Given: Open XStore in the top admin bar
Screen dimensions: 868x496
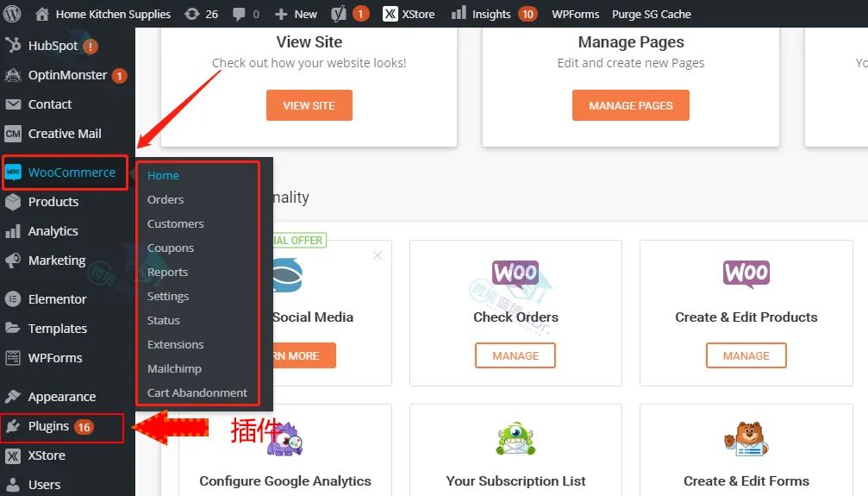Looking at the screenshot, I should pyautogui.click(x=409, y=14).
